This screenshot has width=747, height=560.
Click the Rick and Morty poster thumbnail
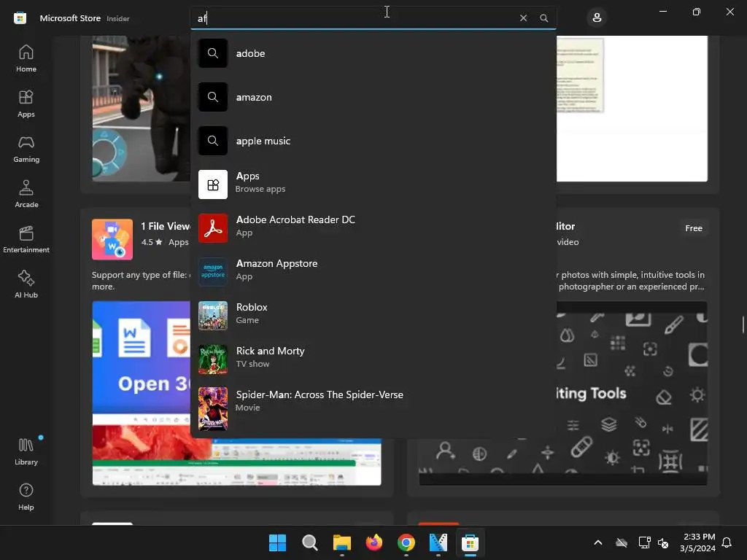(213, 359)
